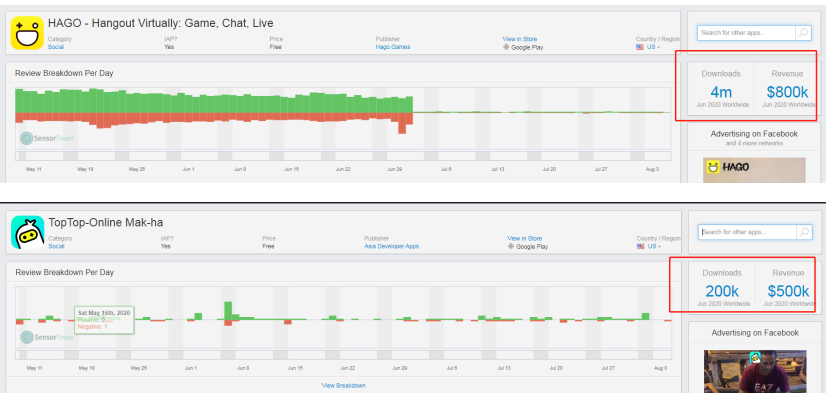Viewport: 826px width, 399px height.
Task: Click TopTop revenue value $500k
Action: tap(788, 291)
